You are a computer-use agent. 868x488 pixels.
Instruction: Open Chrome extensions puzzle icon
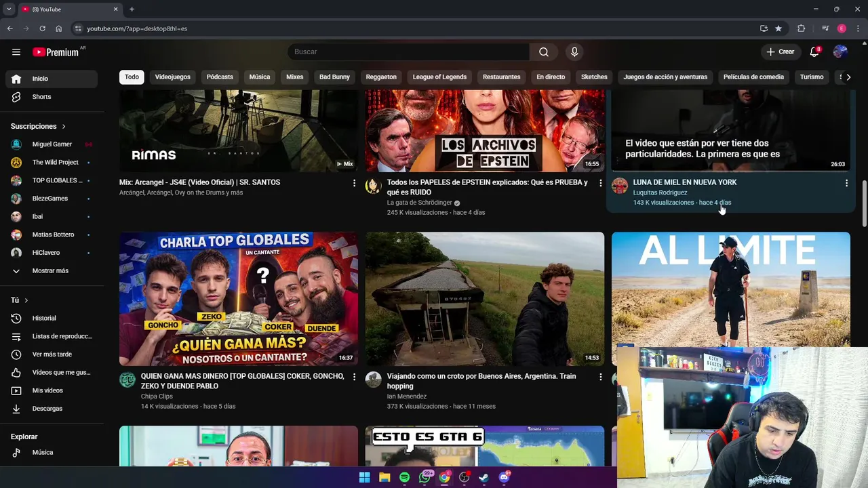801,28
